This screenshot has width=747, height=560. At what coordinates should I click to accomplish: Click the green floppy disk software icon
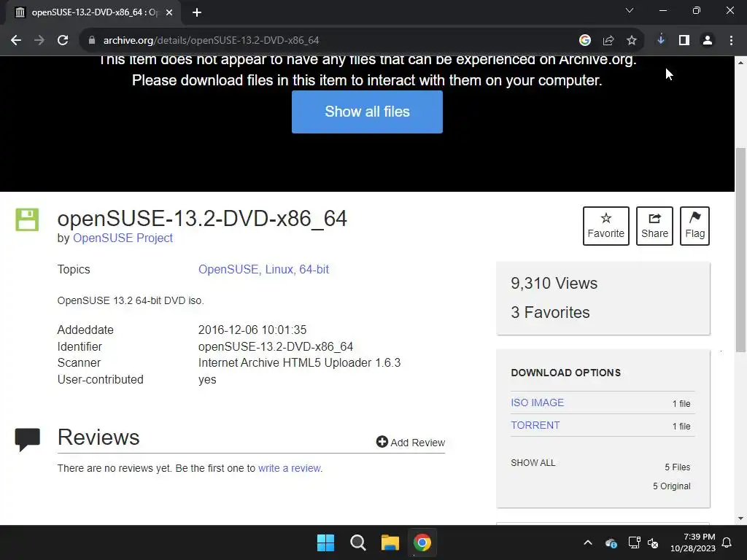click(27, 219)
